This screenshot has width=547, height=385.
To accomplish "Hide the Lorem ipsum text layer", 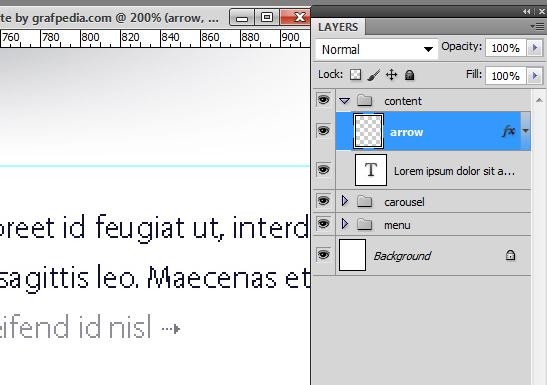I will (x=323, y=170).
